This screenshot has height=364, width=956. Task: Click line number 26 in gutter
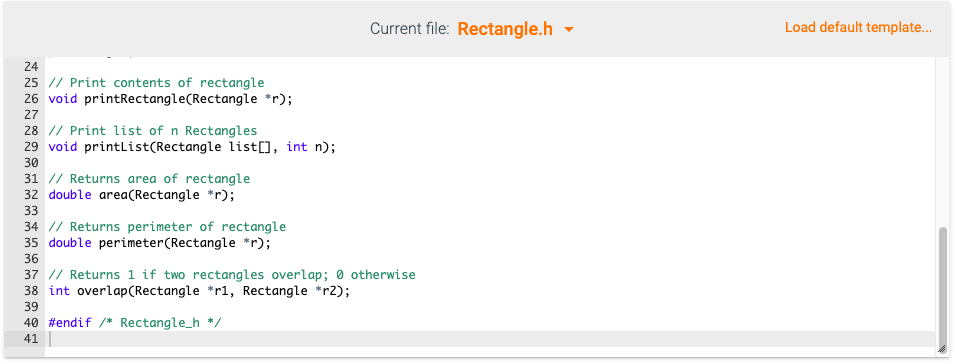click(x=32, y=99)
